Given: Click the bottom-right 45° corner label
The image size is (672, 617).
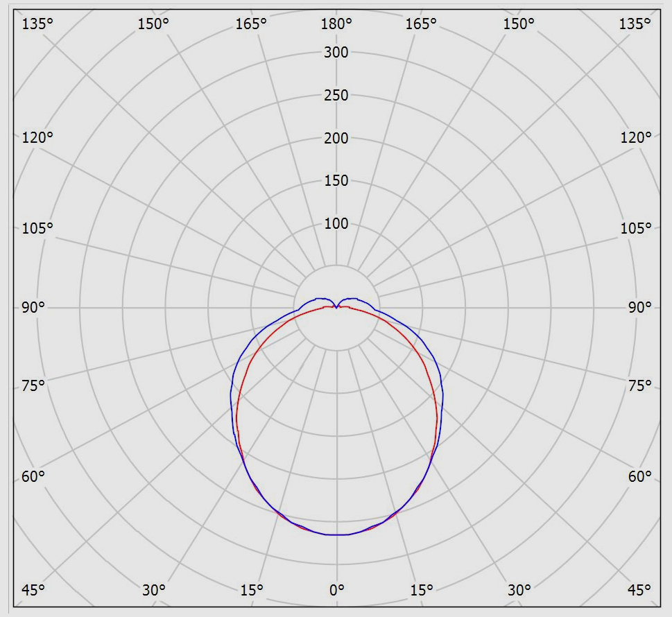Looking at the screenshot, I should click(x=639, y=590).
